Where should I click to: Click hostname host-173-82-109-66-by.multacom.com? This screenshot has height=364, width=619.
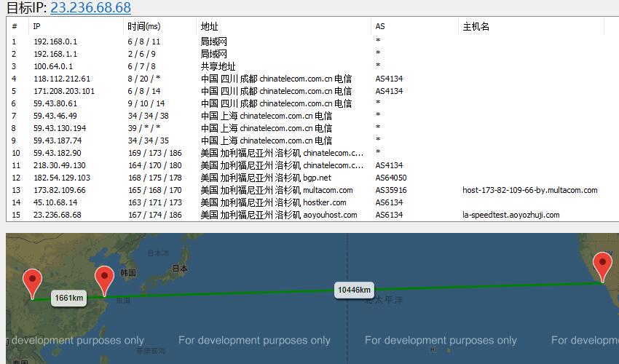click(529, 190)
